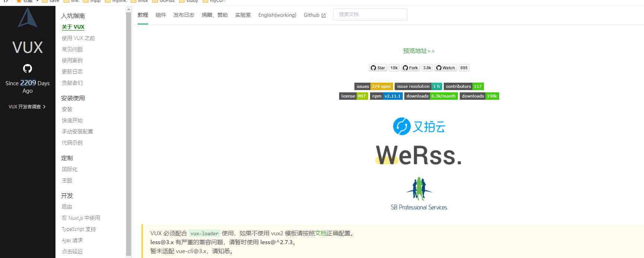Open 快速开始 in the sidebar

(x=72, y=121)
